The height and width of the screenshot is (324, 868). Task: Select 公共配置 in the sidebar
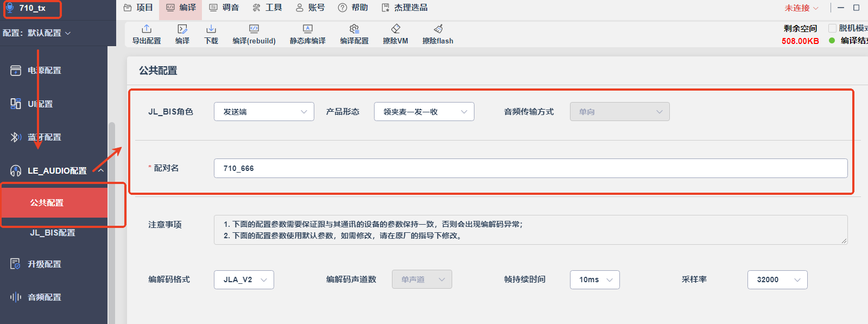[x=54, y=202]
